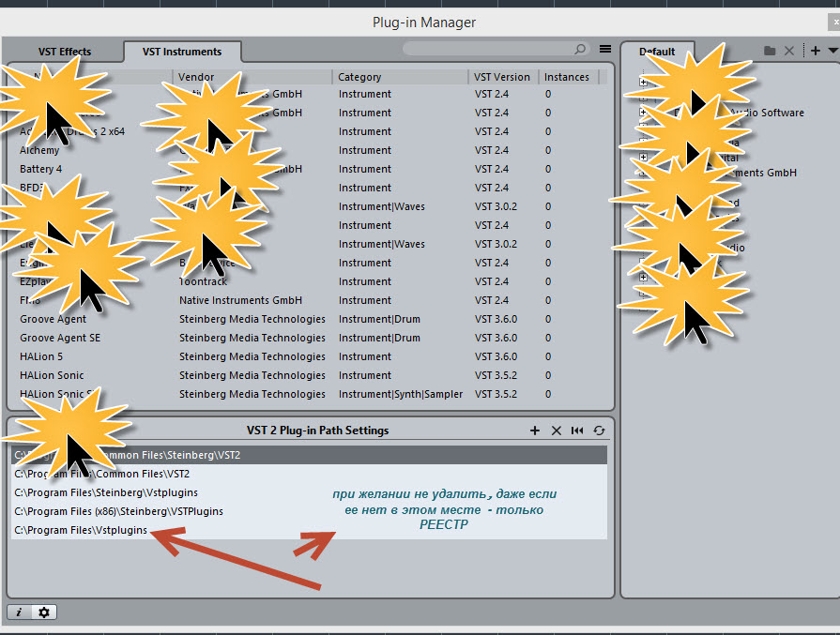This screenshot has width=840, height=635.
Task: Add a new collection with plus icon
Action: 816,51
